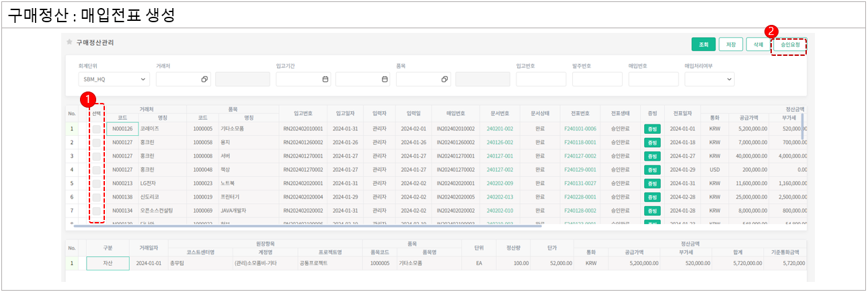Screen dimensions: 868x292
Task: Open voucher link F240131-0027
Action: click(x=580, y=183)
